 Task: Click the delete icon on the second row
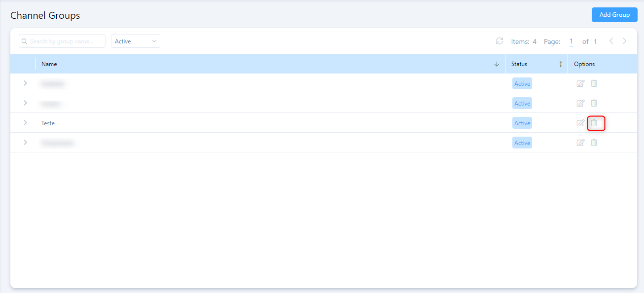(594, 103)
